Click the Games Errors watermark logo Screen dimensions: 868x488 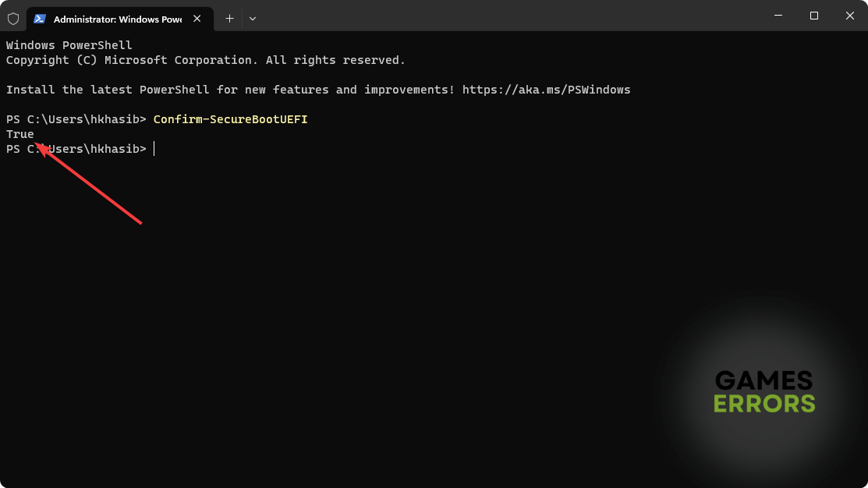tap(764, 391)
